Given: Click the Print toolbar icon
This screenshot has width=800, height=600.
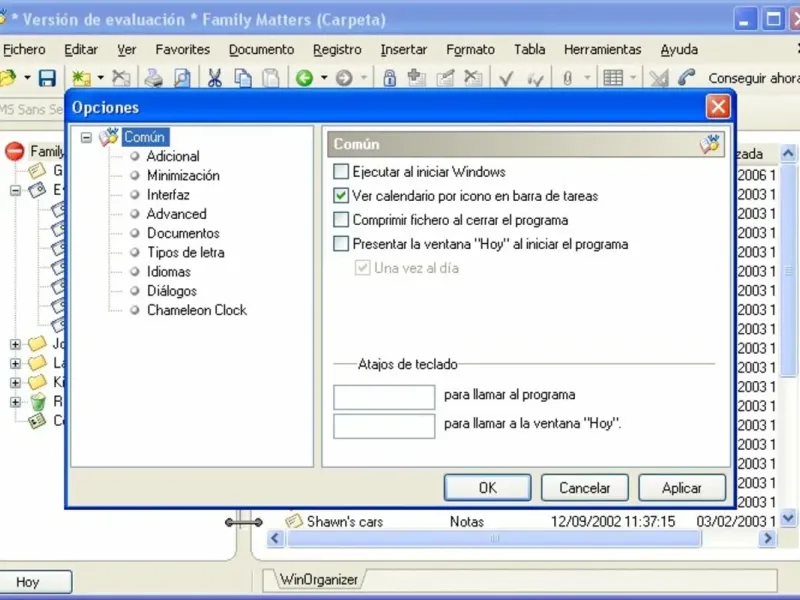Looking at the screenshot, I should pos(153,78).
